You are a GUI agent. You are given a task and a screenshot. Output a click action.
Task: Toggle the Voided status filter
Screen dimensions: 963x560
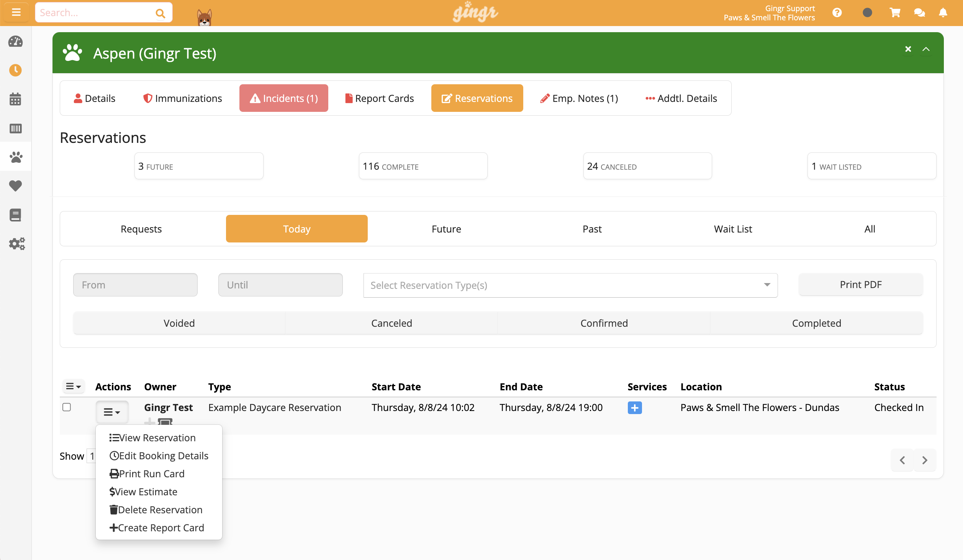179,323
